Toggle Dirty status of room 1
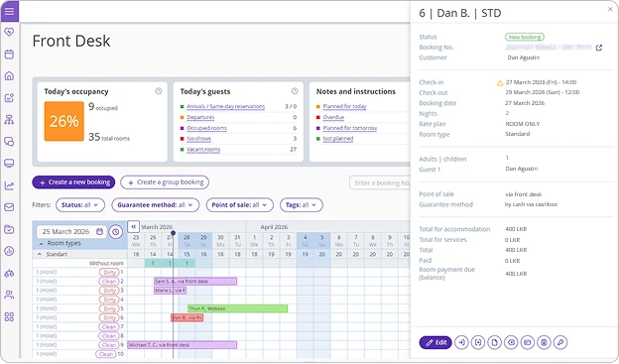 coord(109,272)
